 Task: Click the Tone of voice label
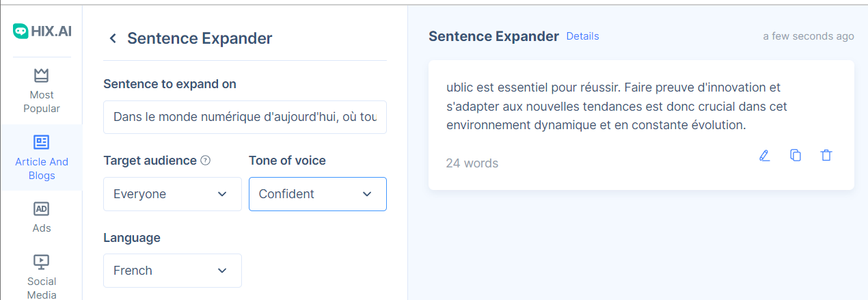pyautogui.click(x=287, y=161)
